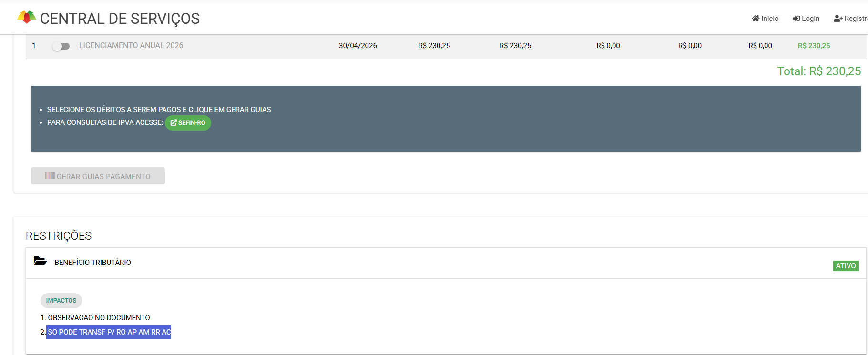Viewport: 868px width, 355px height.
Task: Click the add-user icon beside Registre
Action: (x=838, y=19)
